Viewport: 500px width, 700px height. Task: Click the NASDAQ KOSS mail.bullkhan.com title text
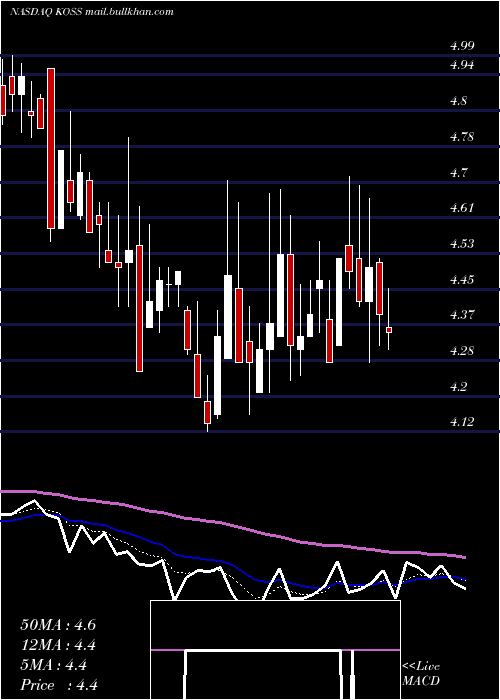point(92,12)
